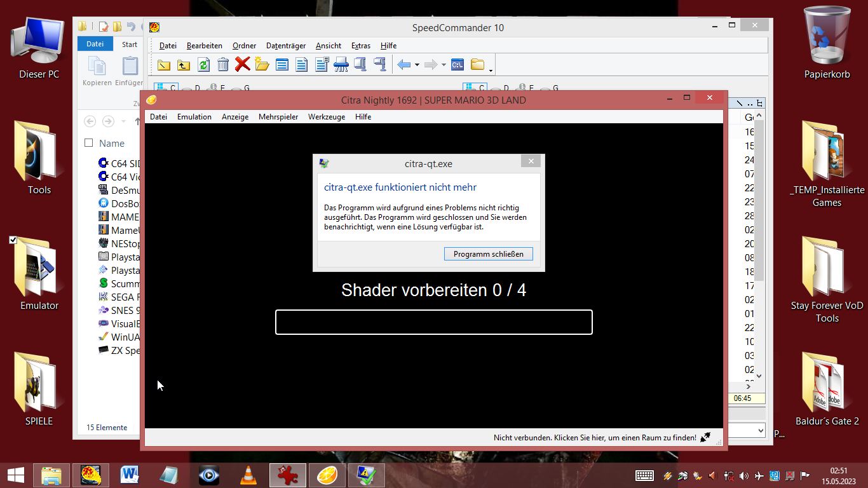Select the Baldur's Gate 2 desktop folder
This screenshot has height=488, width=868.
coord(827,389)
